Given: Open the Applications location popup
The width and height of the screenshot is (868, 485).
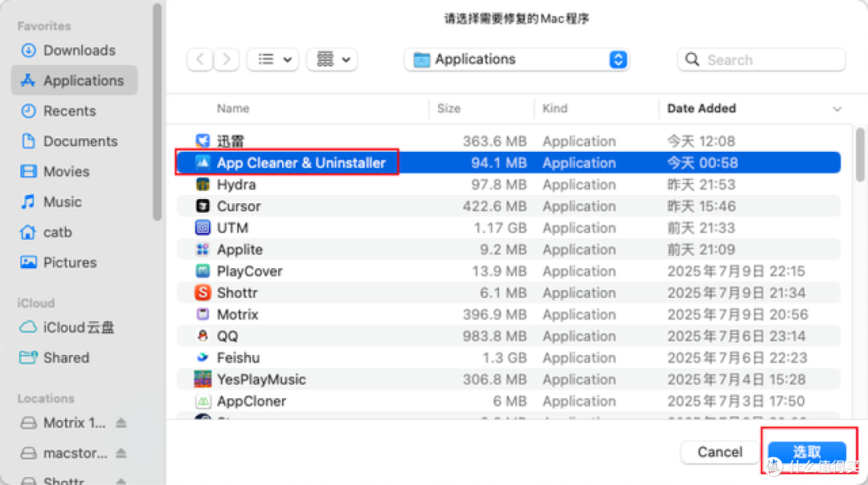Looking at the screenshot, I should coord(517,59).
